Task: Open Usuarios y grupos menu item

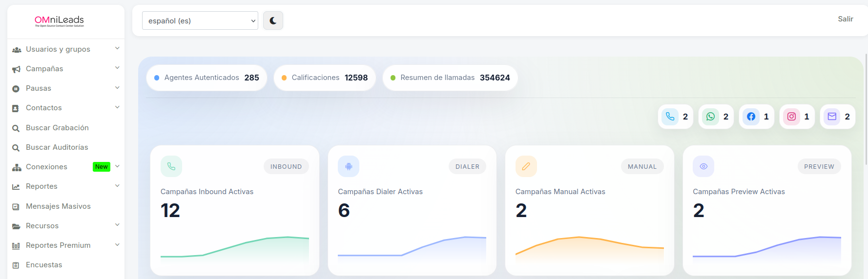Action: (66, 49)
